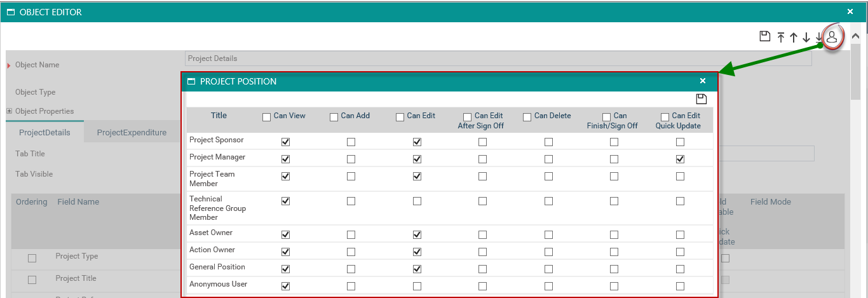Enable Can Add for Project Manager

click(351, 159)
